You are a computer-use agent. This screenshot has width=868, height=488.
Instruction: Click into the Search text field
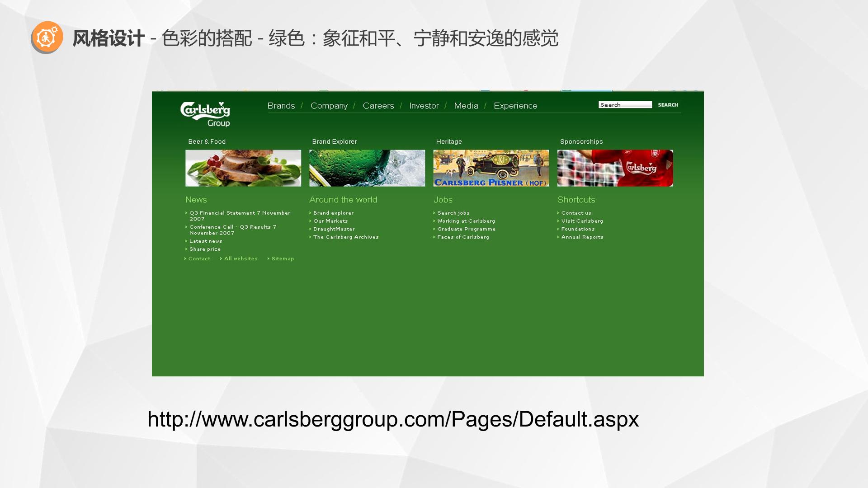[625, 105]
